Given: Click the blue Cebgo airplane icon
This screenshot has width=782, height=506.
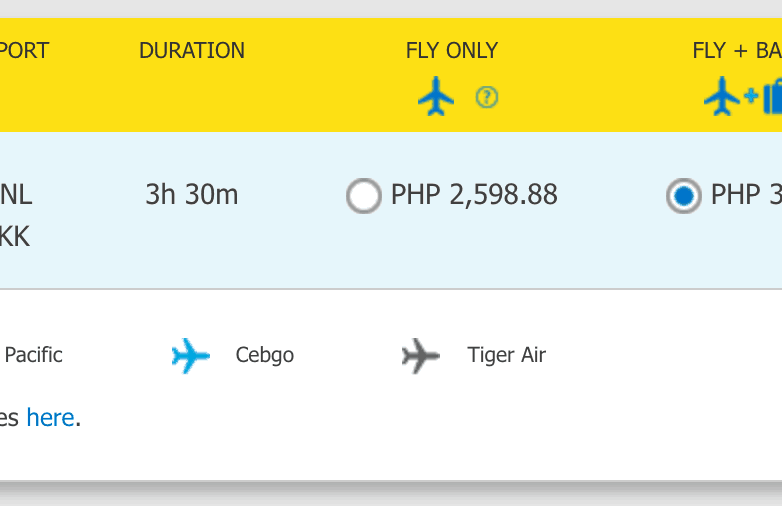Looking at the screenshot, I should 191,355.
